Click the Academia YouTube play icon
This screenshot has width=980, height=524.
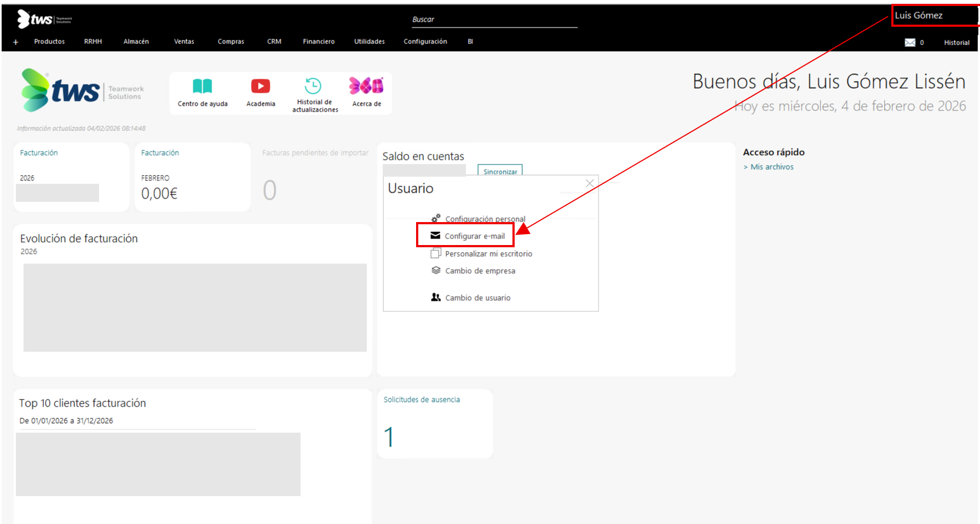tap(261, 86)
